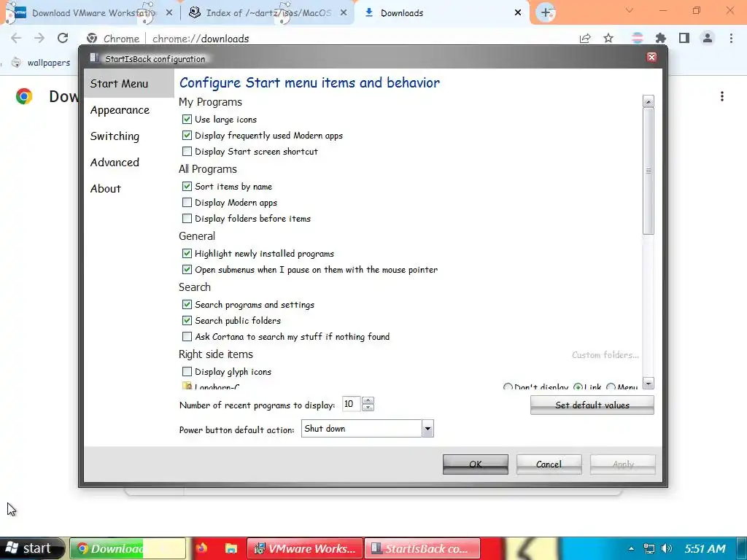Screen dimensions: 747x560
Task: Click Chrome reload button
Action: point(63,38)
